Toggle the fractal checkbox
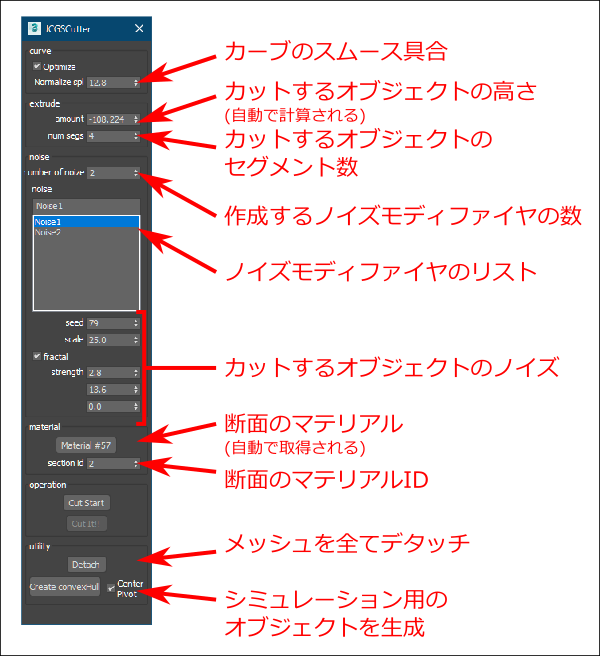The height and width of the screenshot is (656, 600). [37, 356]
